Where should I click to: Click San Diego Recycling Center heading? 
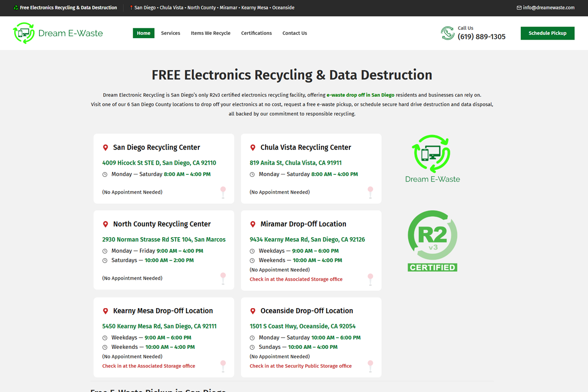[x=157, y=147]
